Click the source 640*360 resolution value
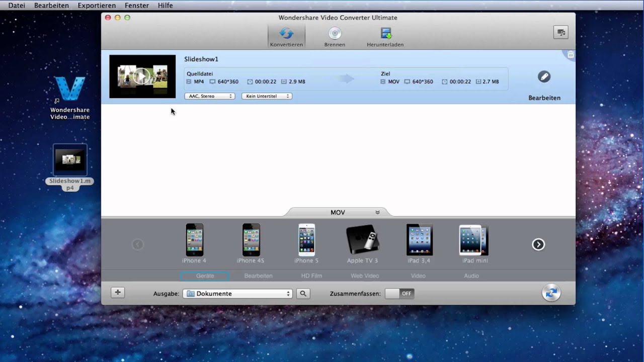The image size is (644, 362). 228,81
